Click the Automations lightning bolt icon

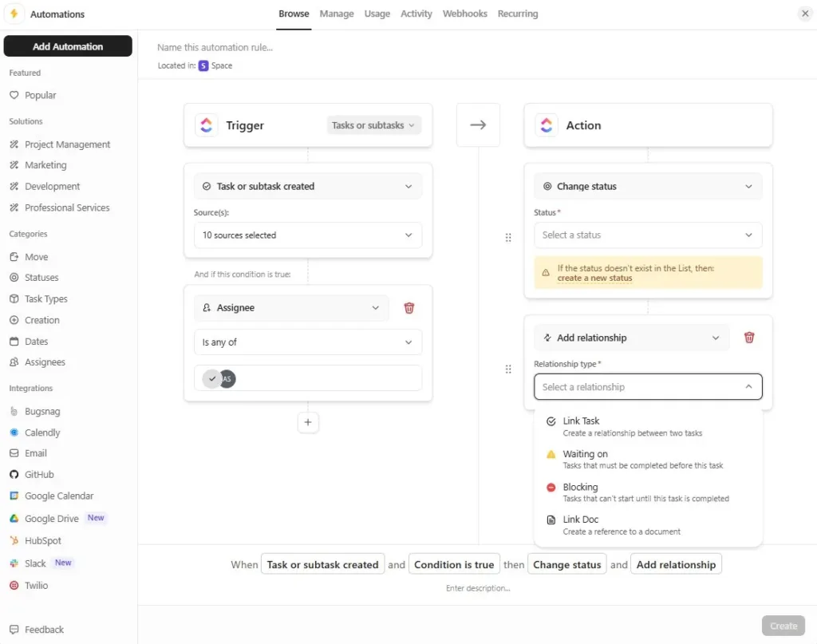pos(14,14)
